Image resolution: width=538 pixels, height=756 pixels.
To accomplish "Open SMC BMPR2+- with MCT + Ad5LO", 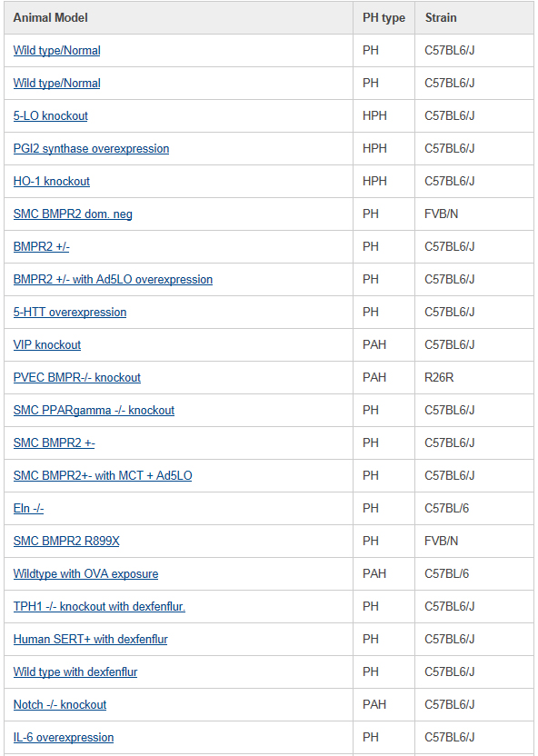I will (103, 476).
